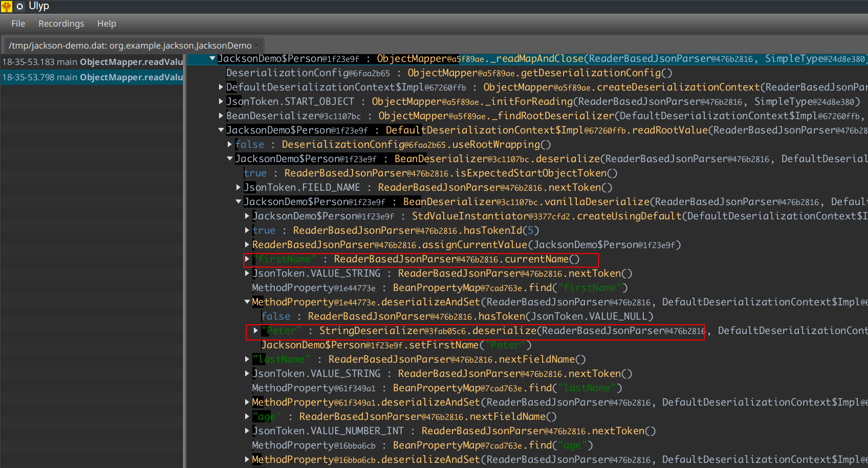Collapse the readRootValue node

tap(221, 130)
